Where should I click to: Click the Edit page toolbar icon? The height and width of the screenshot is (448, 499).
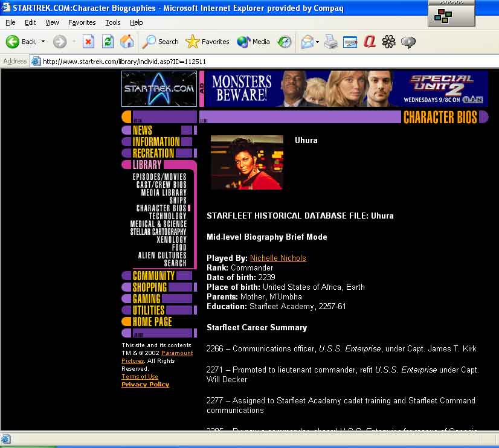(x=350, y=42)
